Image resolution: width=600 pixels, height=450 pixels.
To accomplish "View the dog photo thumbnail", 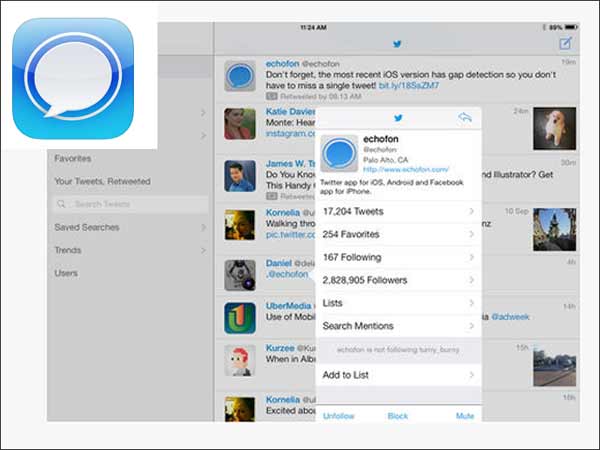I will [x=554, y=129].
